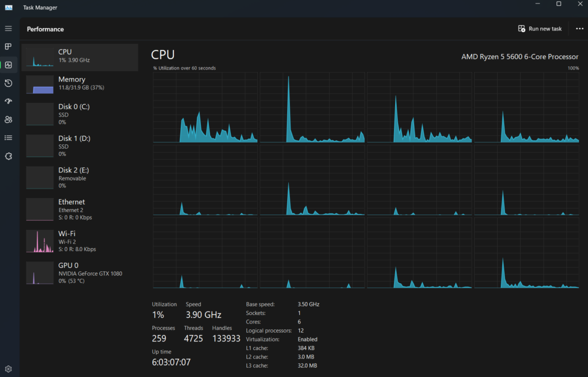This screenshot has height=377, width=588.
Task: View Disk 0 (C:) SSD performance
Action: [x=80, y=114]
